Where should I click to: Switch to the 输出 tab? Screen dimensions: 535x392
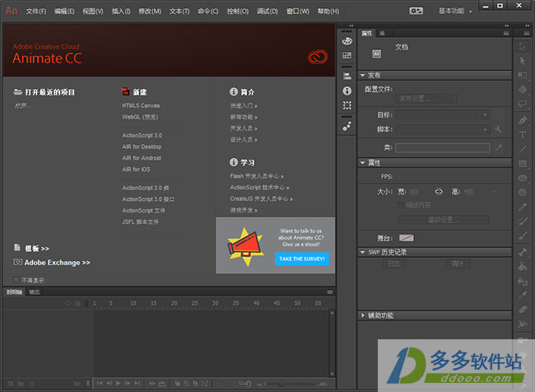pos(34,292)
